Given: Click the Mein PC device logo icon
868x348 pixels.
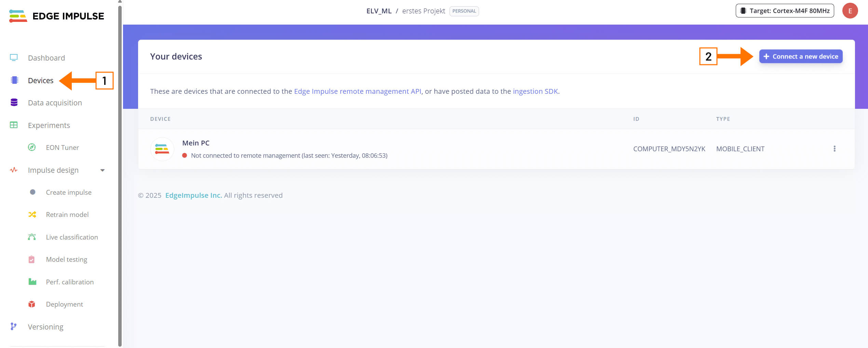Looking at the screenshot, I should (162, 149).
